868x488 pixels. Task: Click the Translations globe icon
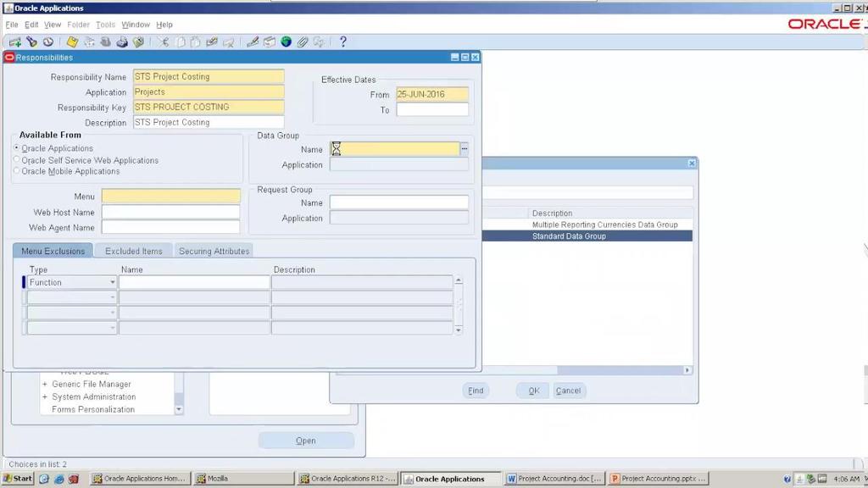[287, 42]
